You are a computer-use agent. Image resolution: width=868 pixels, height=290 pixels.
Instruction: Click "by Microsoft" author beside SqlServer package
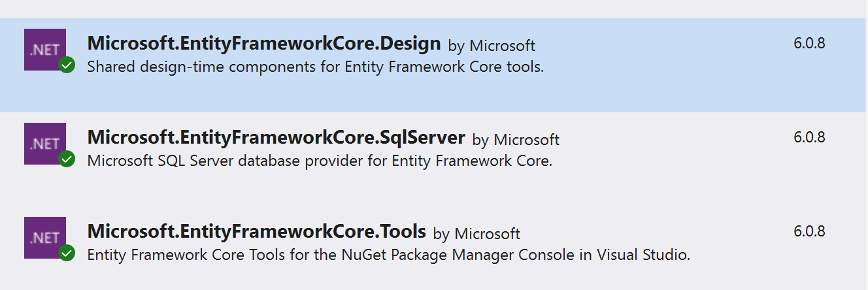click(x=516, y=140)
